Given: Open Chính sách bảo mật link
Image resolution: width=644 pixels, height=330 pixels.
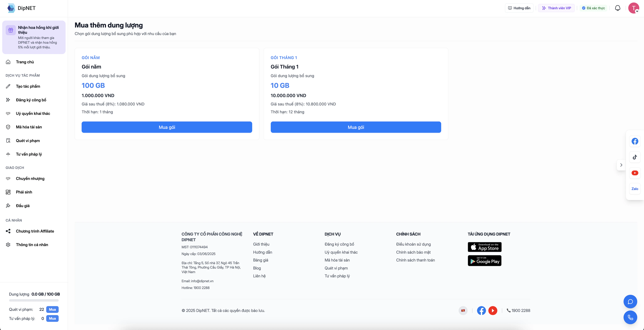Looking at the screenshot, I should coord(413,252).
